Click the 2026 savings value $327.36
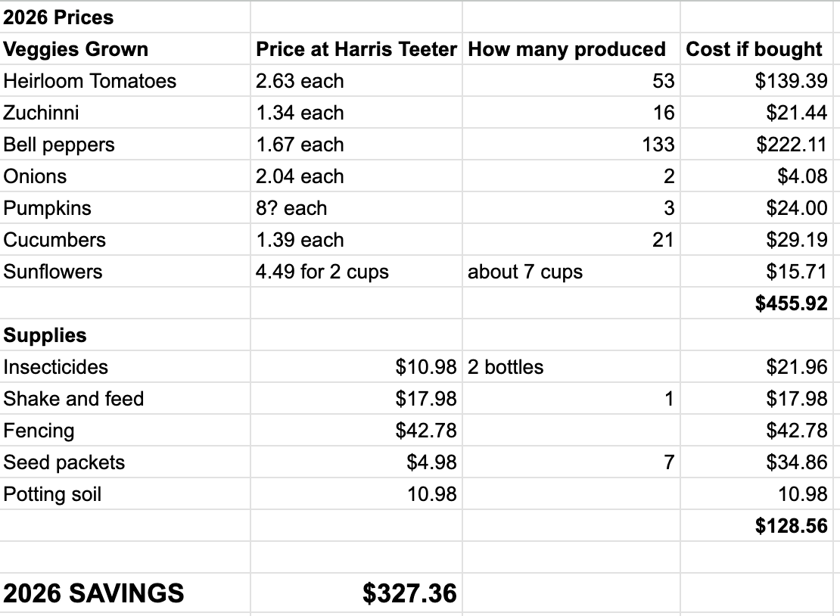840x616 pixels. point(356,593)
